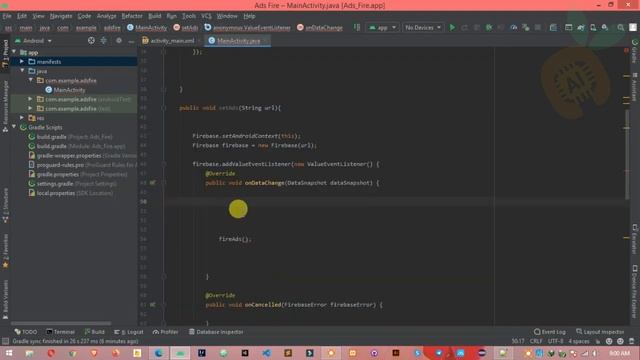Select MainActivity in the project tree
The height and width of the screenshot is (360, 640).
tap(65, 90)
